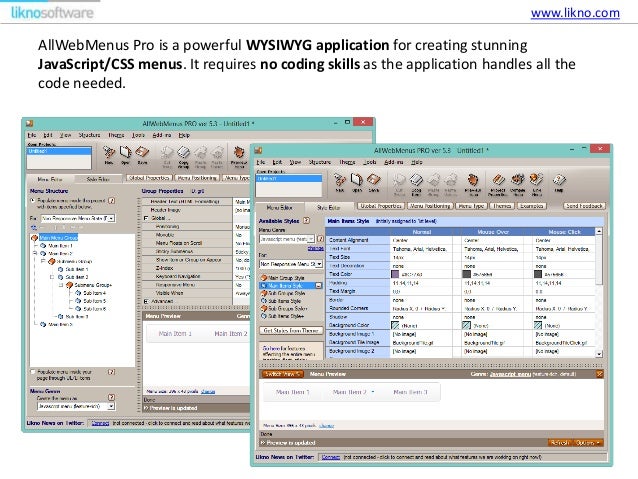Screen dimensions: 638x479
Task: Open Create the menu as dropdown
Action: click(x=111, y=406)
